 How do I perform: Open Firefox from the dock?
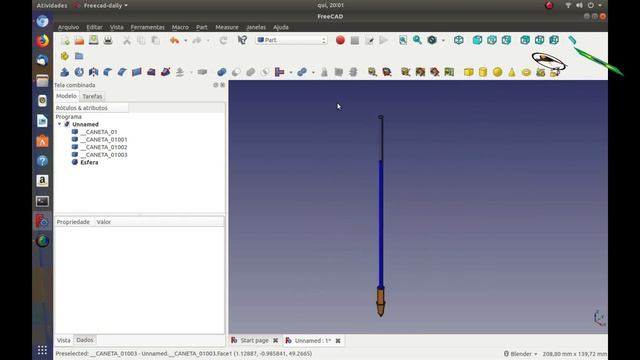pyautogui.click(x=42, y=41)
